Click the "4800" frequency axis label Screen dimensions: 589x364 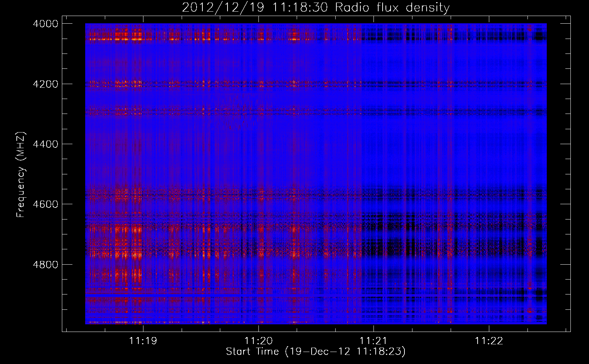tap(46, 265)
